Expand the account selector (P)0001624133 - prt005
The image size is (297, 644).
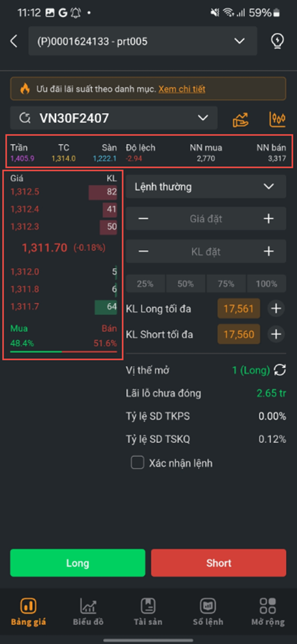click(143, 41)
